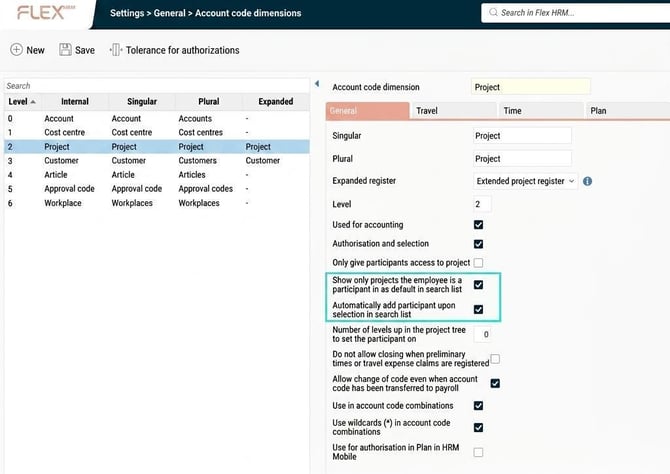
Task: Click the Singular input field
Action: [x=522, y=136]
